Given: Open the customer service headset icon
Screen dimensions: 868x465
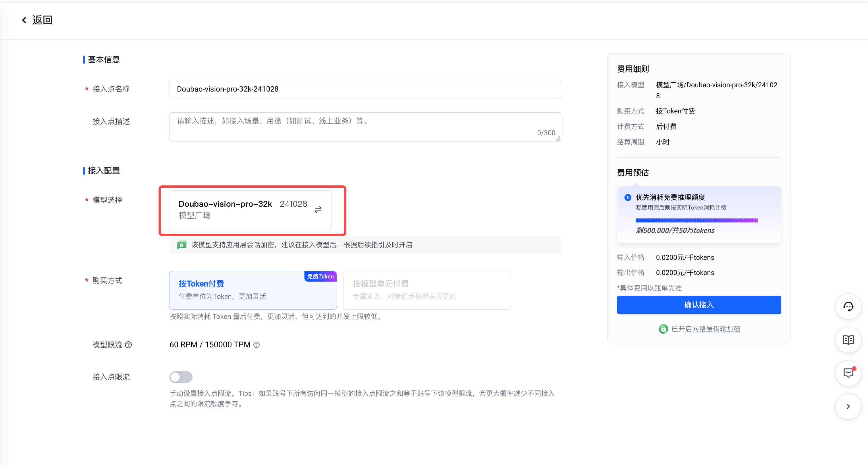Looking at the screenshot, I should (x=848, y=306).
